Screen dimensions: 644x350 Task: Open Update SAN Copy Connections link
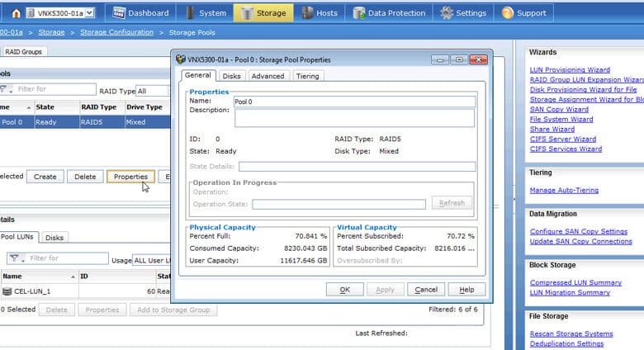pyautogui.click(x=581, y=241)
